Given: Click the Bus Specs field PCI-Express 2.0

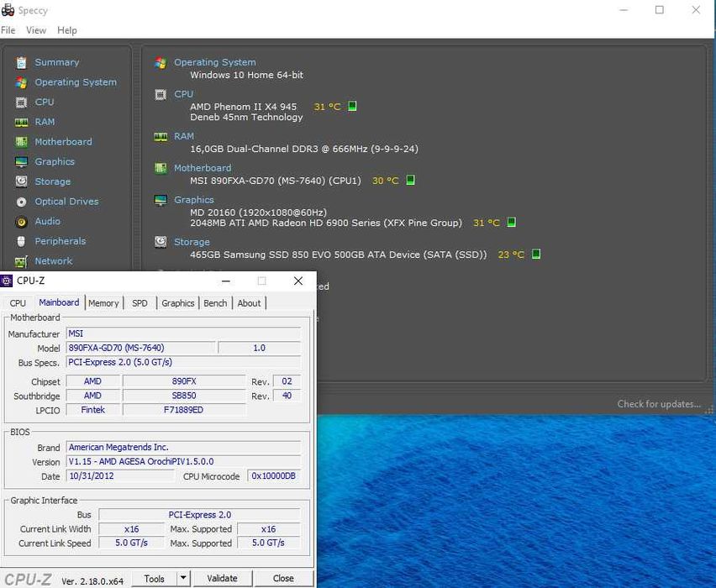Looking at the screenshot, I should (183, 362).
